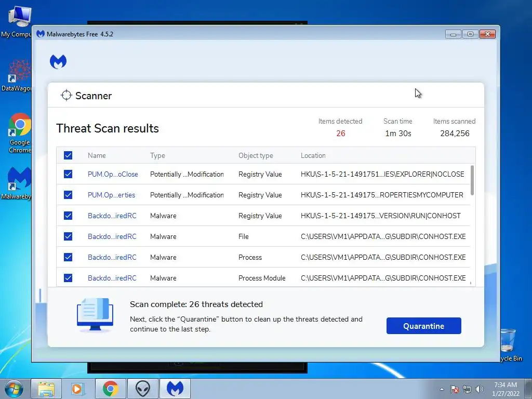Open the Backdo...iredRC link in Process Module row
The width and height of the screenshot is (532, 399).
coord(112,278)
